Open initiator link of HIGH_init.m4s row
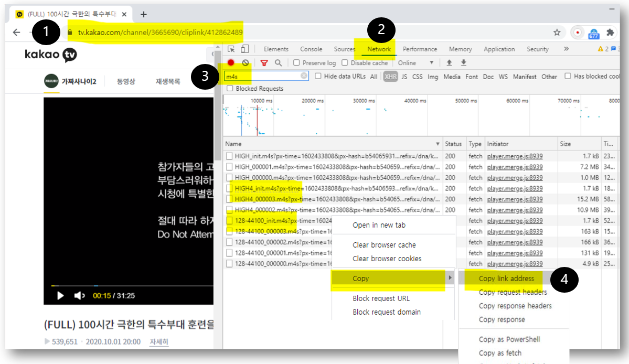The image size is (629, 364). pos(515,156)
